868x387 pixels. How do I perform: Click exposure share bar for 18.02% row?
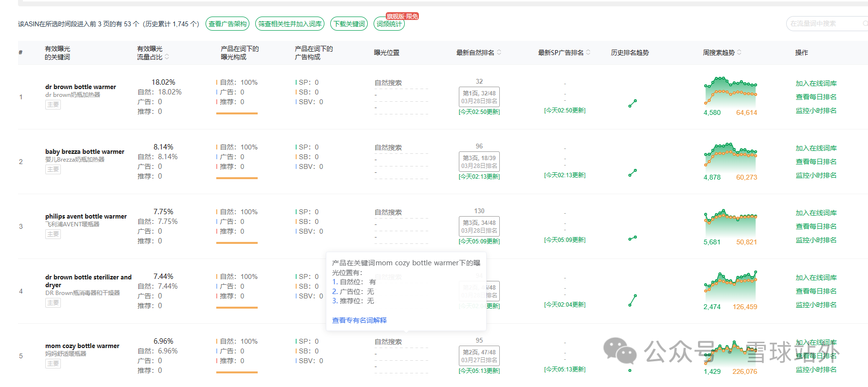237,113
